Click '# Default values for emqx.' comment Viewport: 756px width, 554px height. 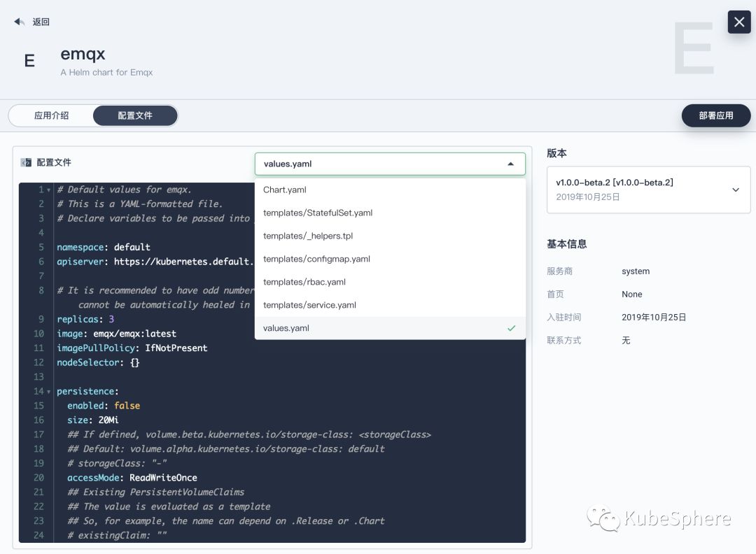pyautogui.click(x=125, y=190)
